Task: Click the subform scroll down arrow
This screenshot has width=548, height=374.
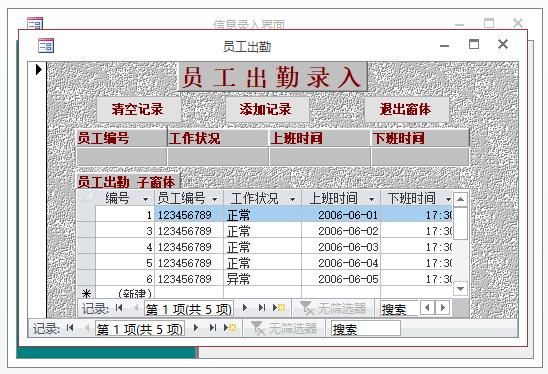Action: (460, 289)
